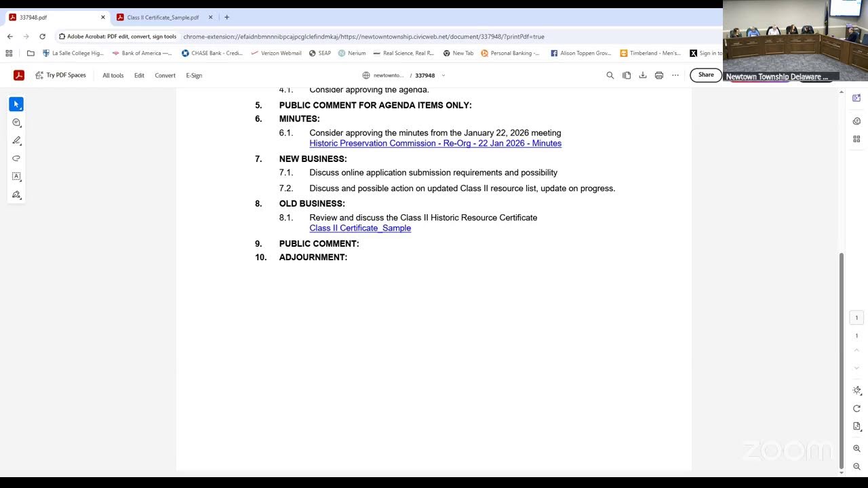The image size is (868, 488).
Task: Open the Verizon Webmail bookmark
Action: 276,53
